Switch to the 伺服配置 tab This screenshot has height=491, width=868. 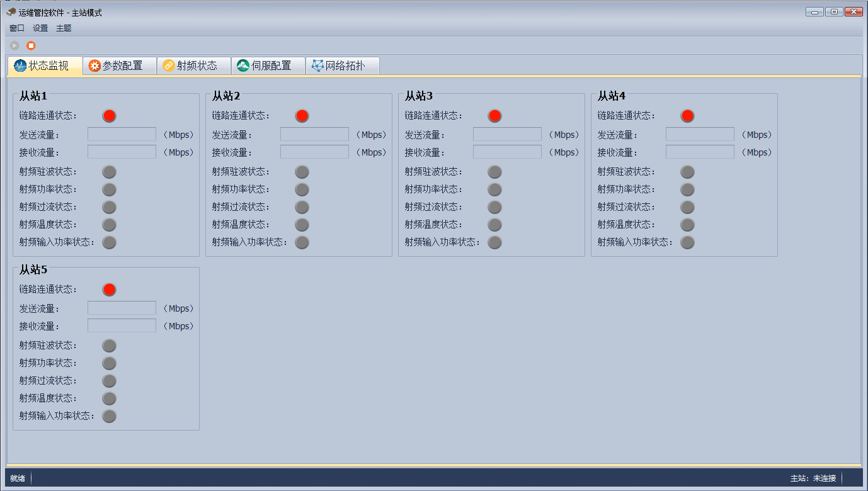pos(268,65)
